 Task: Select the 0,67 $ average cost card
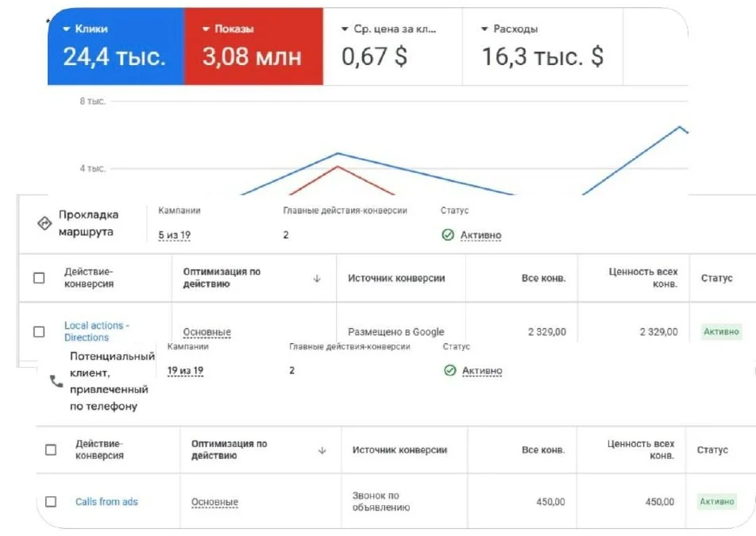tap(392, 46)
